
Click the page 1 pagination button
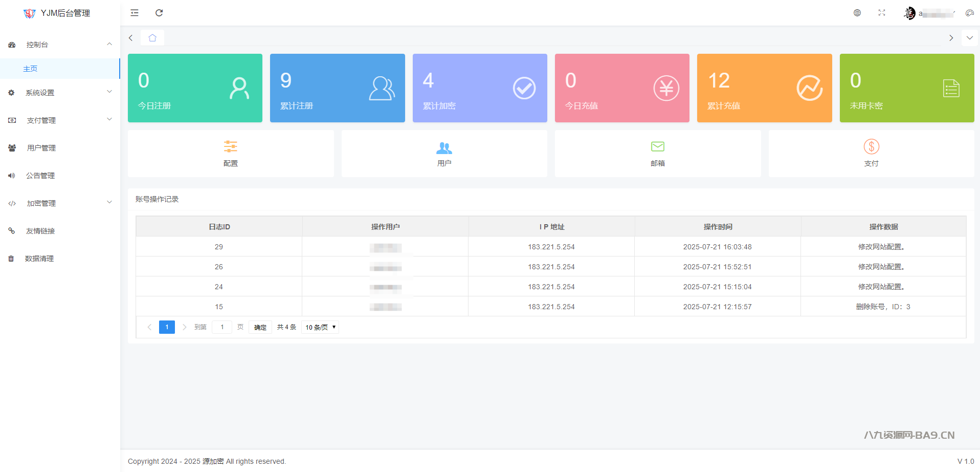pos(167,327)
